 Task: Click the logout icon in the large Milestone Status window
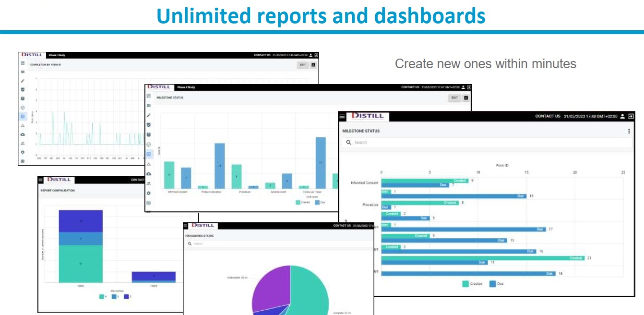pyautogui.click(x=631, y=116)
